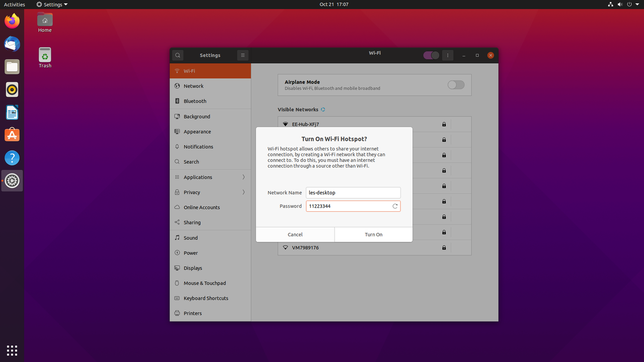Screen dimensions: 644x362
Task: Select Keyboard Shortcuts in the sidebar
Action: [210, 298]
